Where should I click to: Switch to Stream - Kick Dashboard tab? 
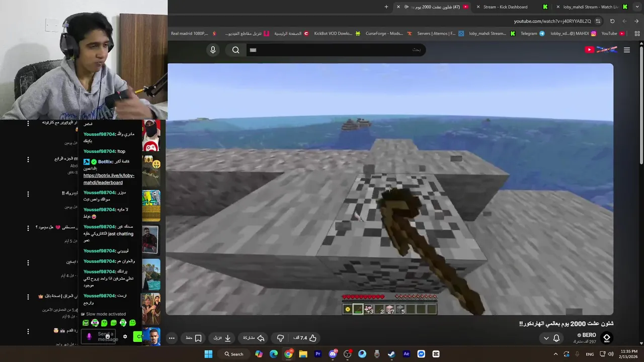tap(512, 7)
